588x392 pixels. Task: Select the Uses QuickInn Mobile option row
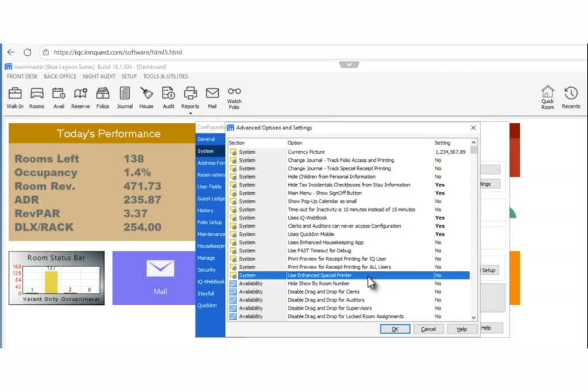tap(349, 234)
